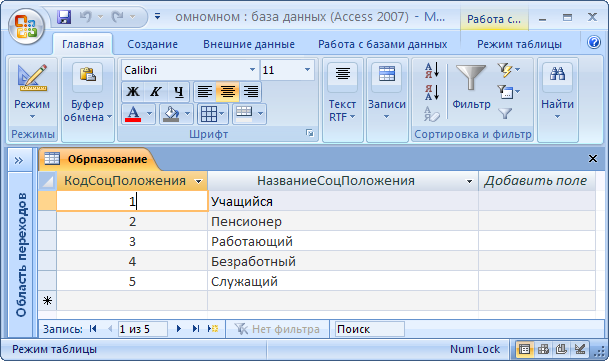Open advanced filter options icon

[x=508, y=92]
